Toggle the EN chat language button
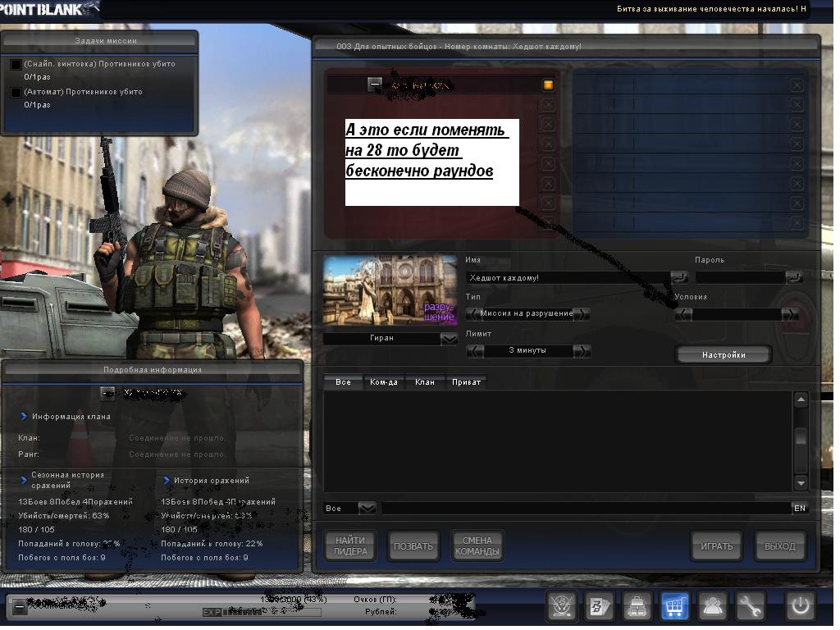840x630 pixels. pyautogui.click(x=800, y=509)
